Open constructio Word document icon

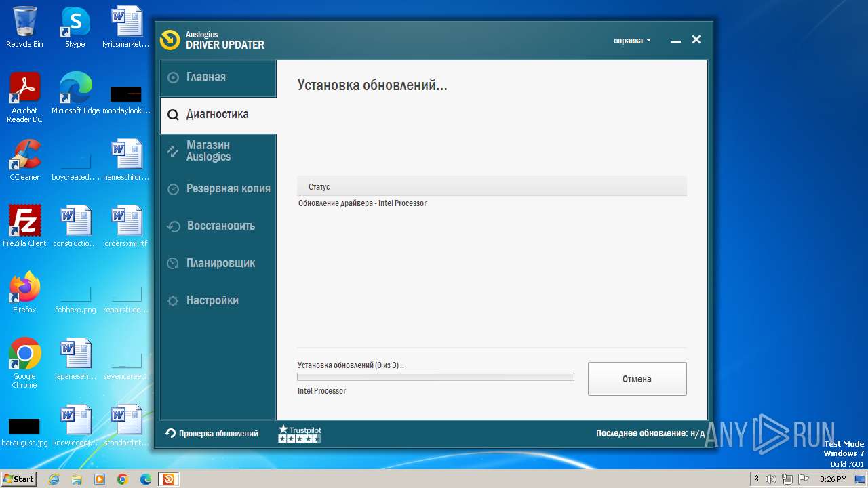[75, 226]
